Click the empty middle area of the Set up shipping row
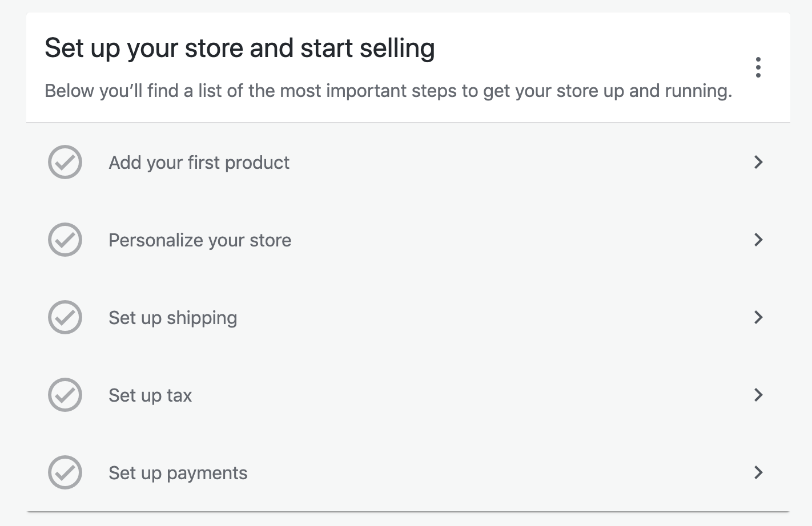Viewport: 812px width, 526px height. point(457,317)
